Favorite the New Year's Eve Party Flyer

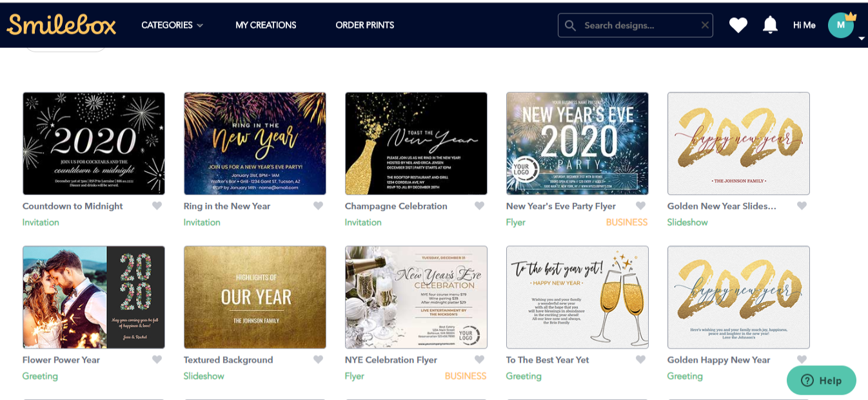(x=640, y=206)
